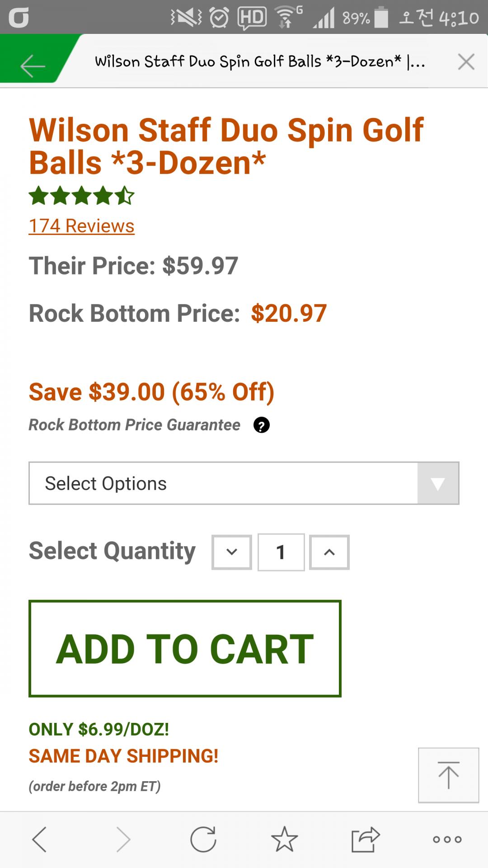Go forward with the browser forward chevron
488x868 pixels.
point(123,840)
